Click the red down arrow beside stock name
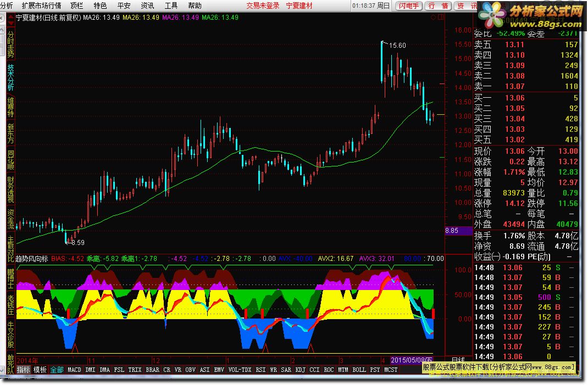 point(11,23)
